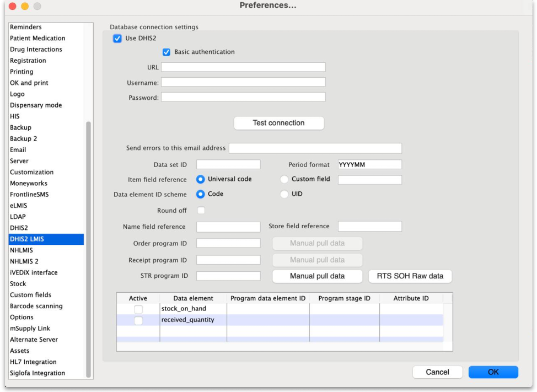The width and height of the screenshot is (537, 392).
Task: Click Manual pull data beside STR program ID
Action: coord(317,276)
